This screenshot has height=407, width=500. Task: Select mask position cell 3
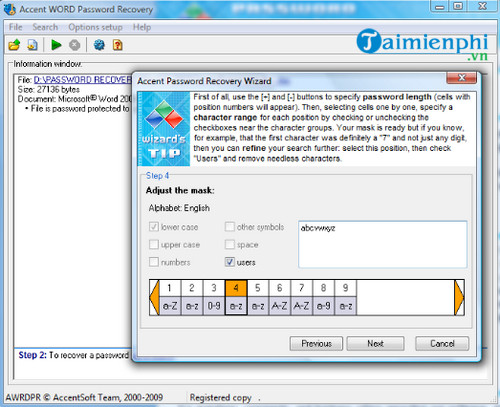214,297
